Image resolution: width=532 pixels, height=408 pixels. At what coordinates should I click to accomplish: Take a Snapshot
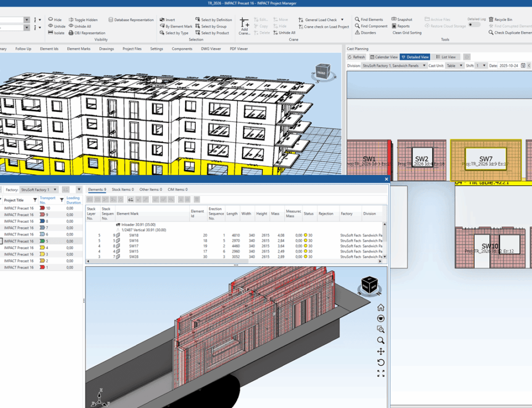tap(402, 19)
